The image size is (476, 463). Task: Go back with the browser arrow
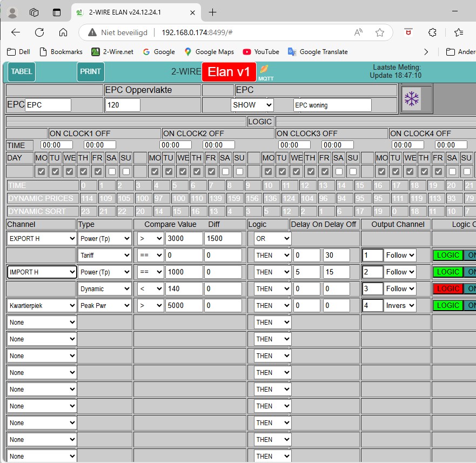(16, 32)
